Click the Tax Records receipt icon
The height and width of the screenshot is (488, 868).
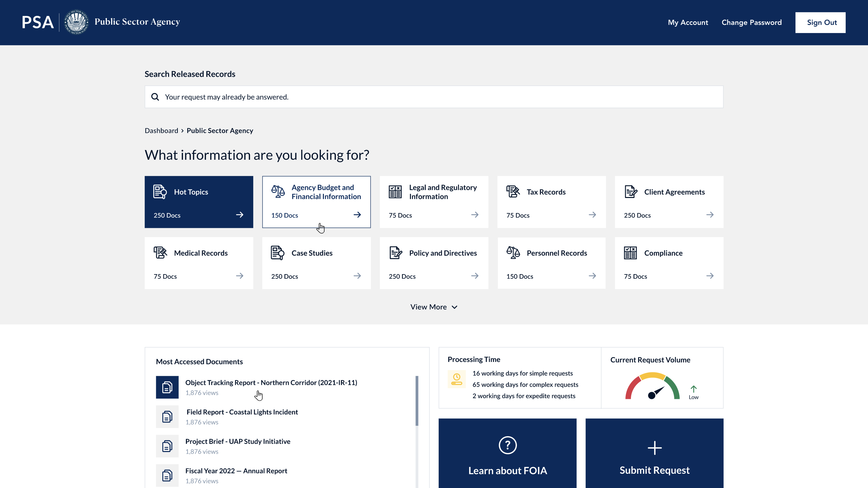512,192
